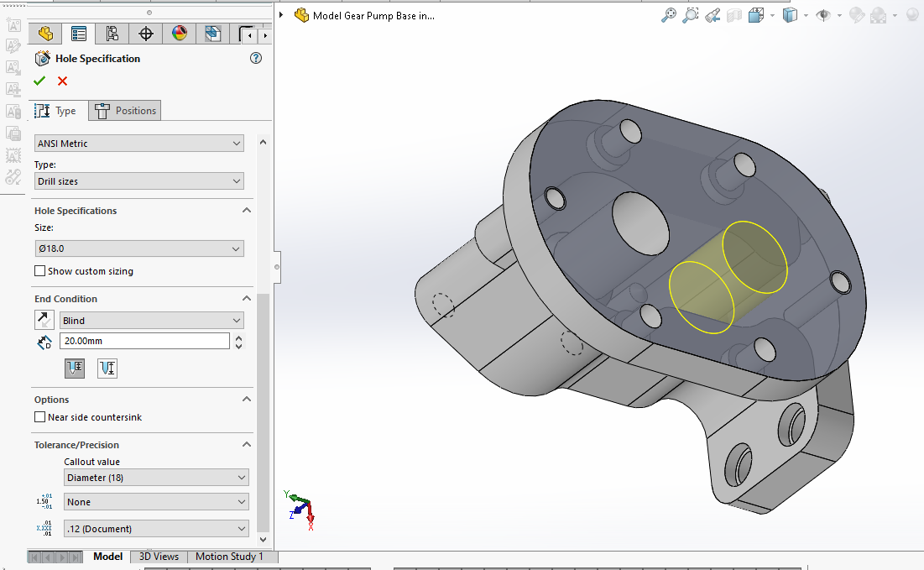Open the DisplayManager color ball tab
The width and height of the screenshot is (924, 570).
click(179, 34)
